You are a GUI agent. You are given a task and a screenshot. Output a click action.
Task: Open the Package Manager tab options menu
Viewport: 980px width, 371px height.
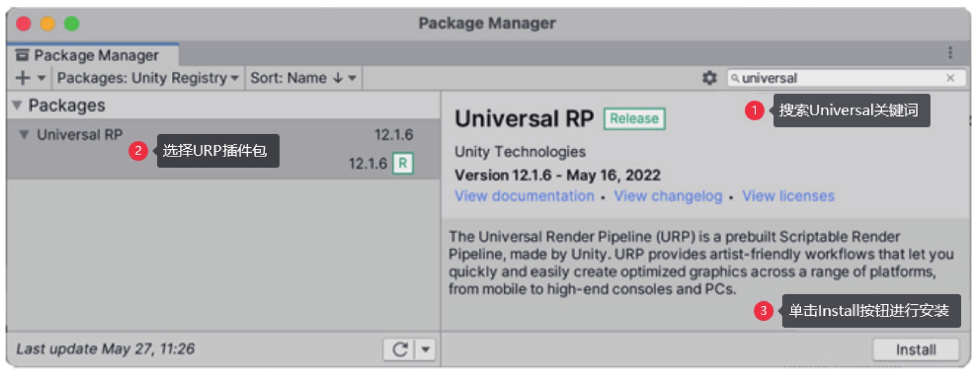(950, 53)
